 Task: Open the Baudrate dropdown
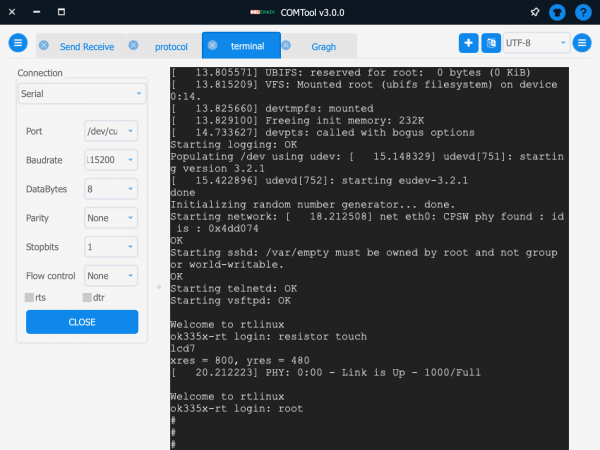tap(111, 159)
